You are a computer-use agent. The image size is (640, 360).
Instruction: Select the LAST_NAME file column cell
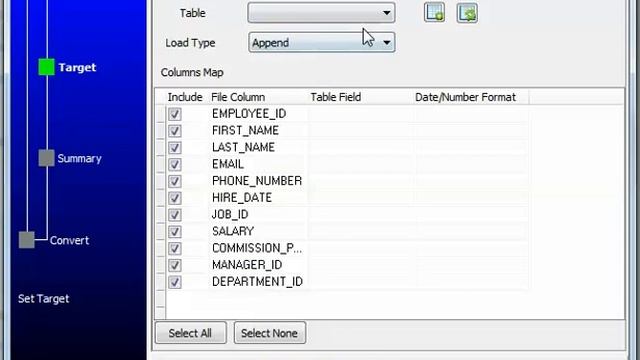258,147
